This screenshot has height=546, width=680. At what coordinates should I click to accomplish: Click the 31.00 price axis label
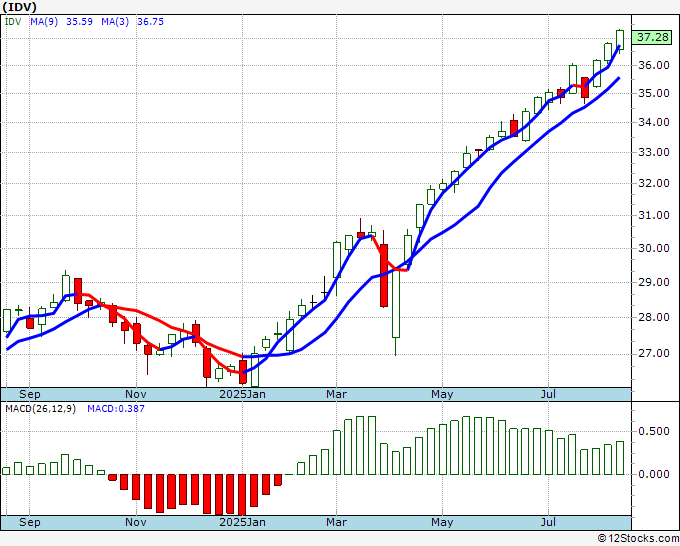point(654,216)
